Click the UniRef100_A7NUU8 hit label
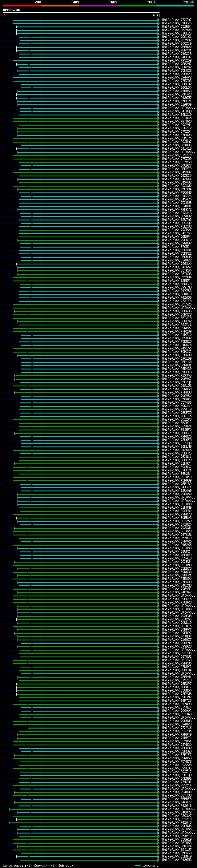 point(177,392)
